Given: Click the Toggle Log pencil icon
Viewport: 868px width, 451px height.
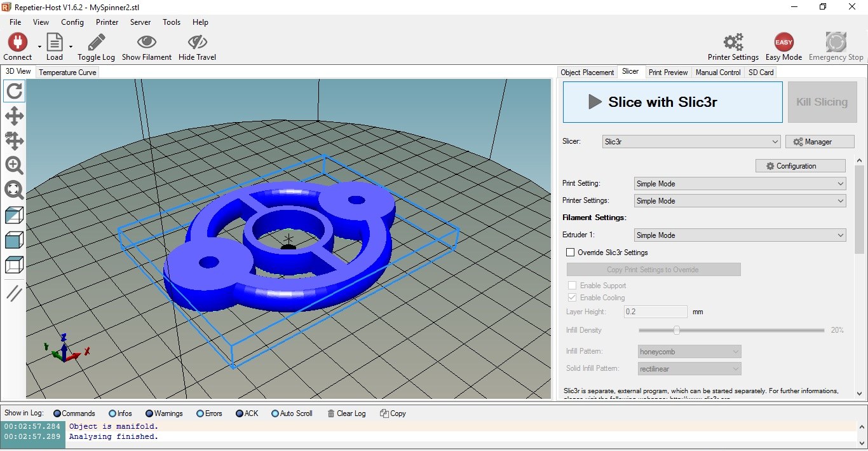Looking at the screenshot, I should point(96,43).
